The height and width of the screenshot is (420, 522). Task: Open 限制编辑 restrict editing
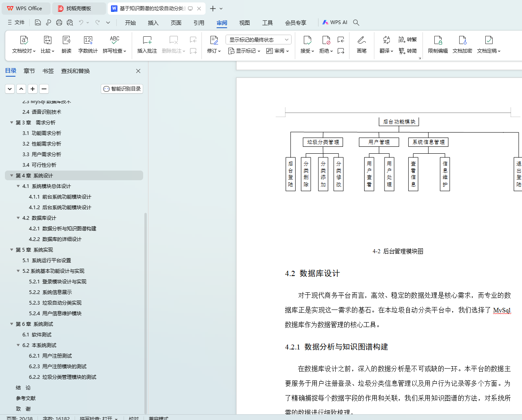(x=438, y=44)
